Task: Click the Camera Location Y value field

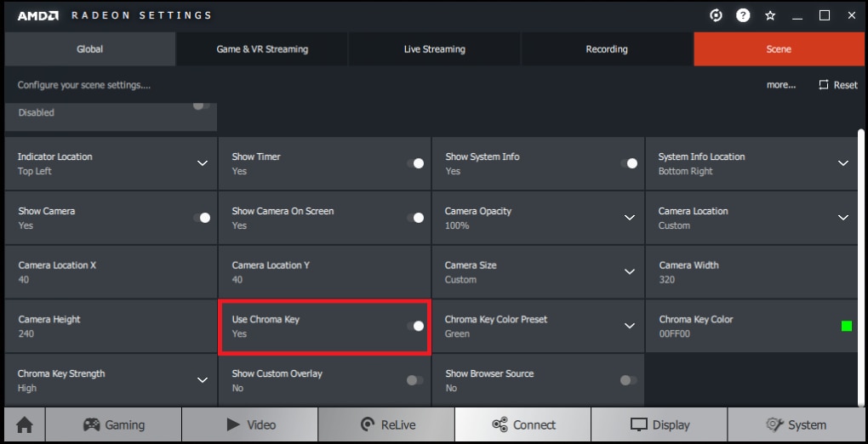Action: tap(324, 272)
